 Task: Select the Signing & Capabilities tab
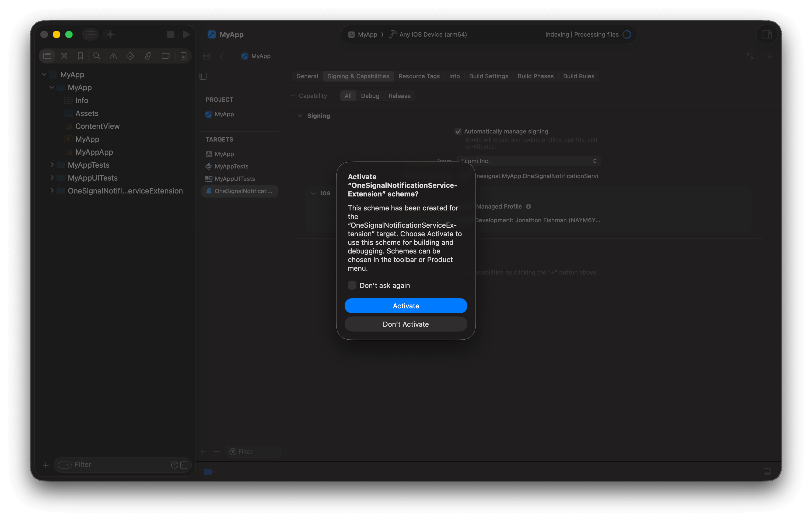click(x=358, y=76)
